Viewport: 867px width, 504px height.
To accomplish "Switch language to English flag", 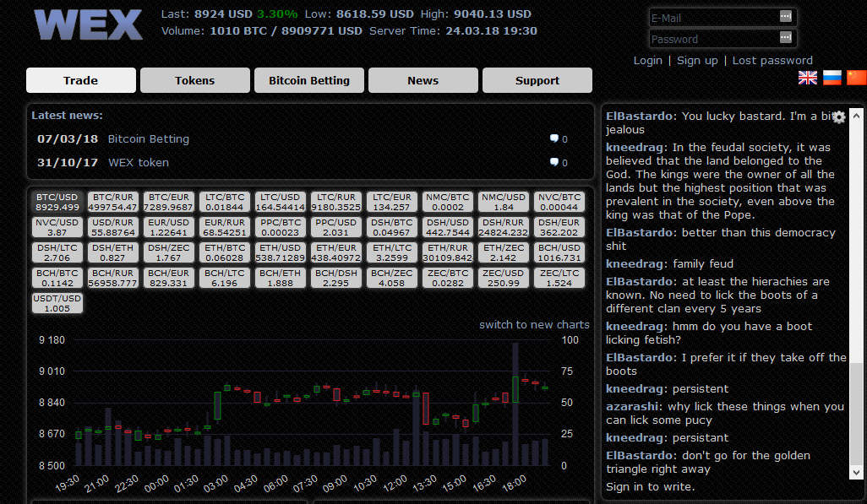I will pos(807,78).
